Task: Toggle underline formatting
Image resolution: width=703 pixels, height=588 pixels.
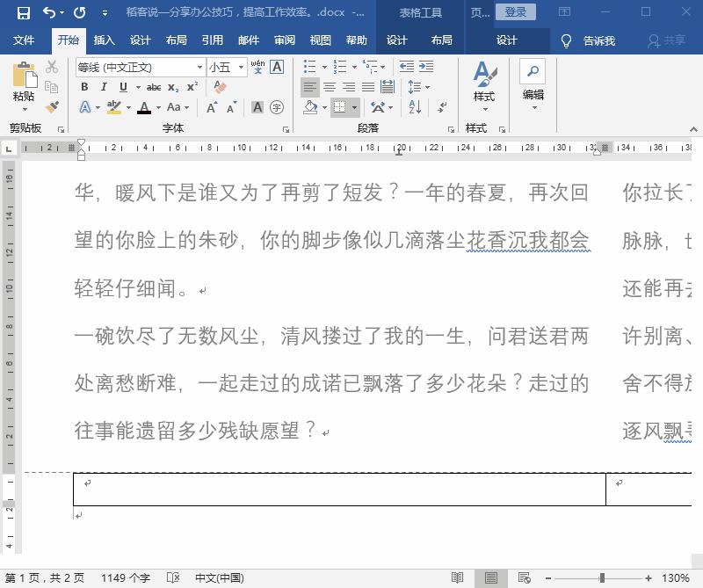Action: tap(123, 86)
